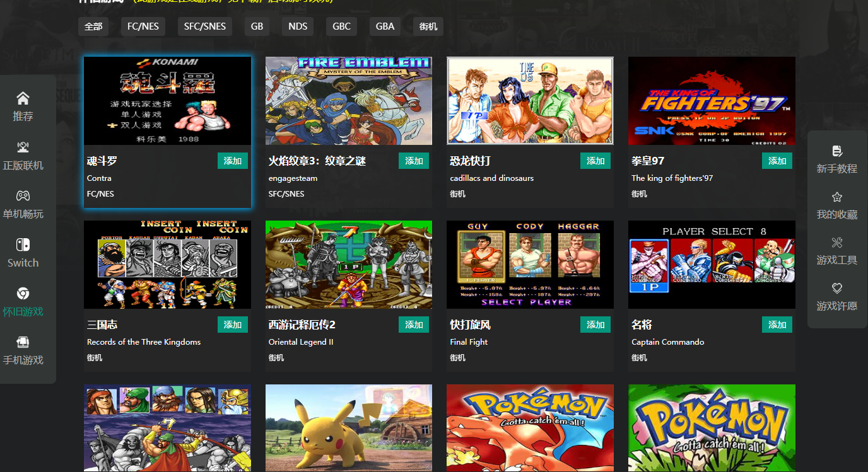Click the 怀旧游戏 sidebar icon
The height and width of the screenshot is (472, 868).
point(23,294)
